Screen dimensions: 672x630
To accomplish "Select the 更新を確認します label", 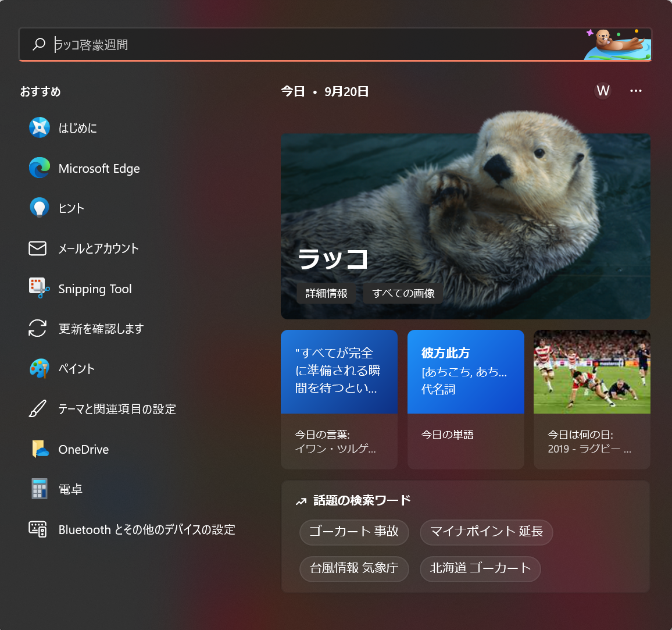I will click(x=101, y=329).
